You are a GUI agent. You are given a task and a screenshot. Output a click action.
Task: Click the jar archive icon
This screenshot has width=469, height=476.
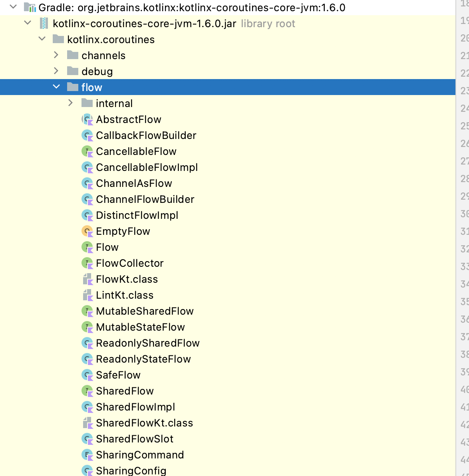pyautogui.click(x=44, y=24)
